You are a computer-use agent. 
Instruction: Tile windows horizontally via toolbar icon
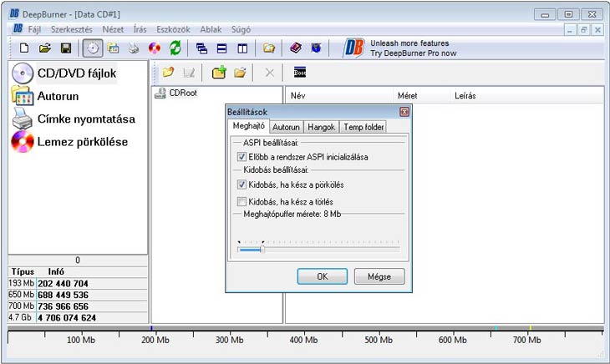coord(221,48)
